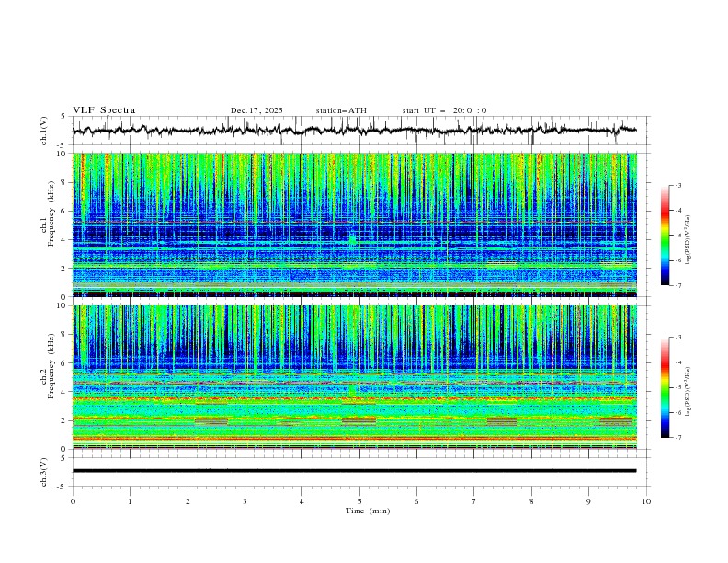The image size is (728, 563).
Task: Click the 'VLF Spectra' title text
Action: click(104, 110)
